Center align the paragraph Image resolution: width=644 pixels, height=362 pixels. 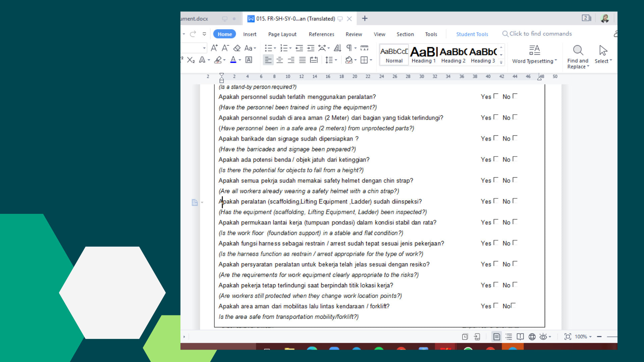point(279,60)
